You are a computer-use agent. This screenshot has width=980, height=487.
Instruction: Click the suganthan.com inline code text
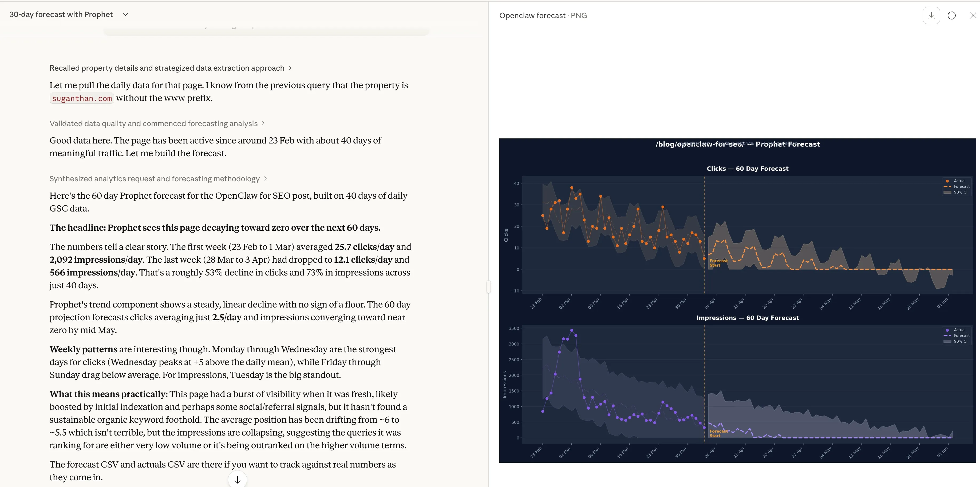pyautogui.click(x=82, y=98)
